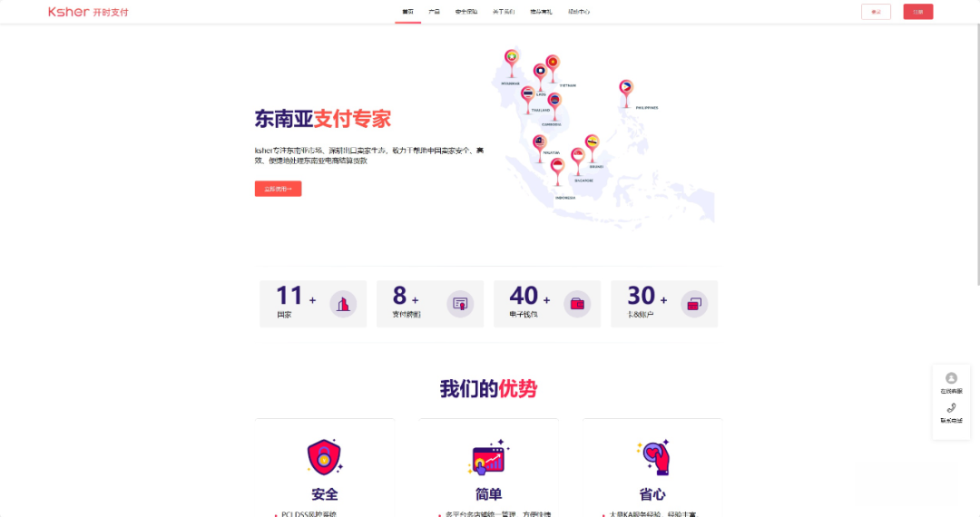Click the PHILIPPINES map label
The width and height of the screenshot is (980, 517).
pyautogui.click(x=647, y=108)
